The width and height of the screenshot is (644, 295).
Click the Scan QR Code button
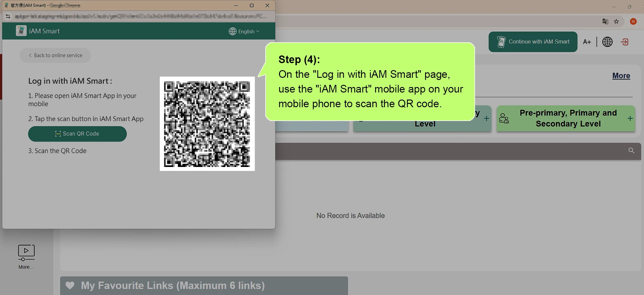77,134
